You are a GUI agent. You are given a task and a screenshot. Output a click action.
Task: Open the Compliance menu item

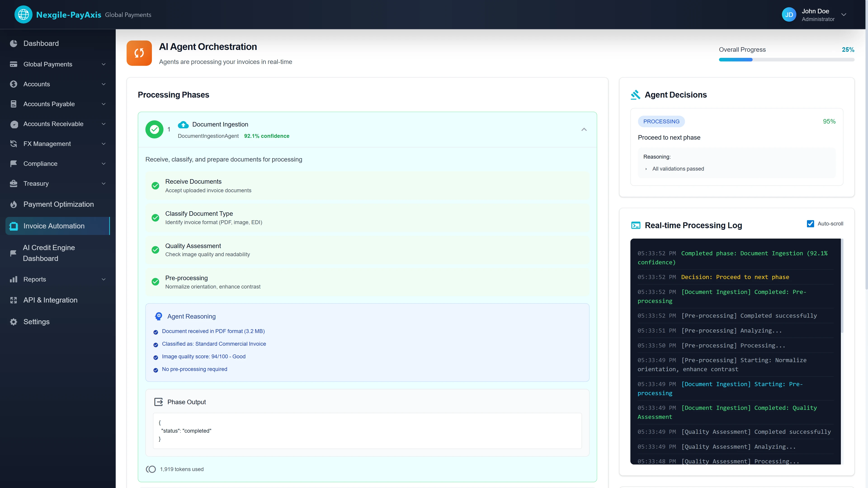40,164
